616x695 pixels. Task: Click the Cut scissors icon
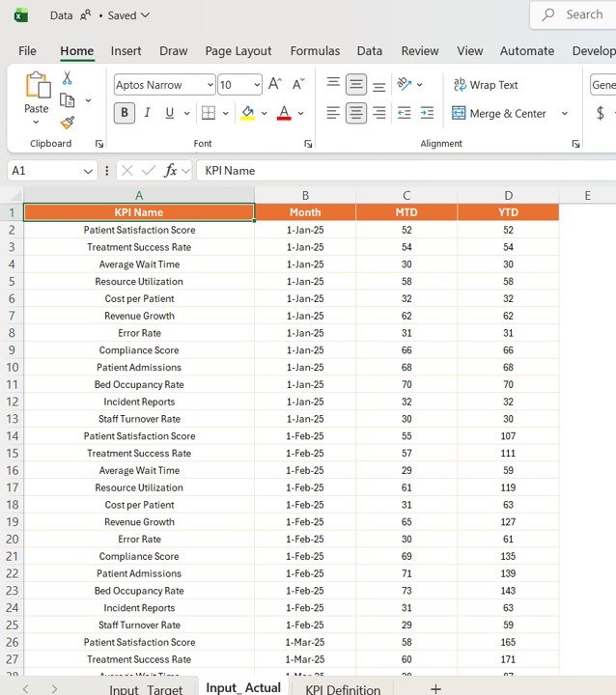(68, 78)
